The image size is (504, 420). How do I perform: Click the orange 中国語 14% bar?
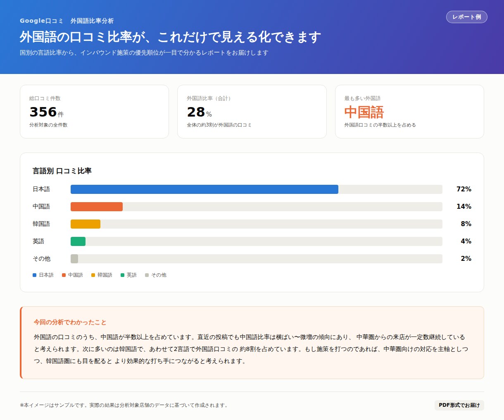click(97, 207)
